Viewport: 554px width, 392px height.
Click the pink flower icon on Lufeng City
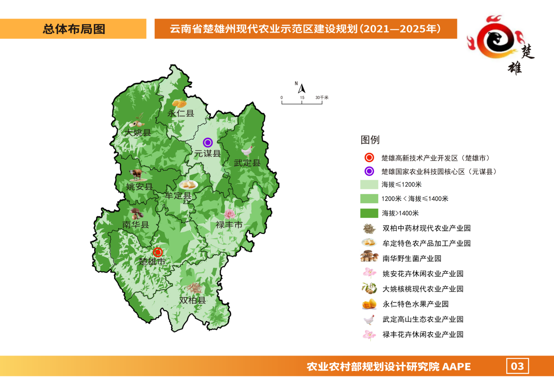(230, 214)
